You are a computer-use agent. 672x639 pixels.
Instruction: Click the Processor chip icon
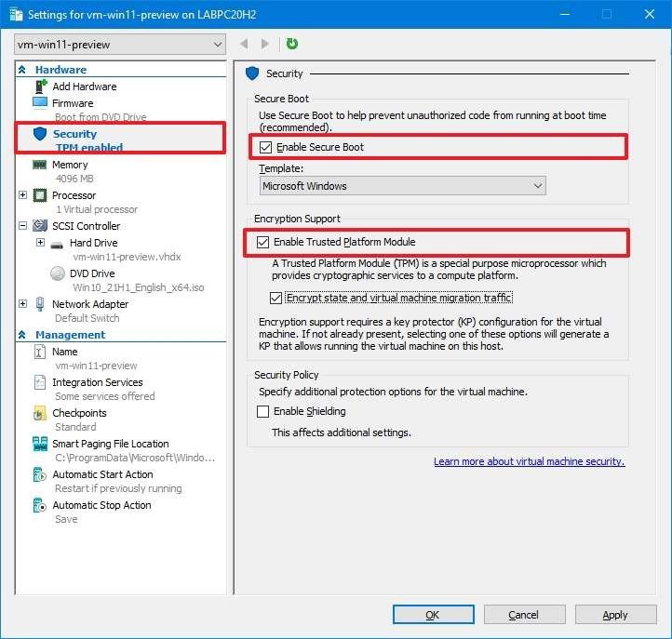(x=40, y=195)
